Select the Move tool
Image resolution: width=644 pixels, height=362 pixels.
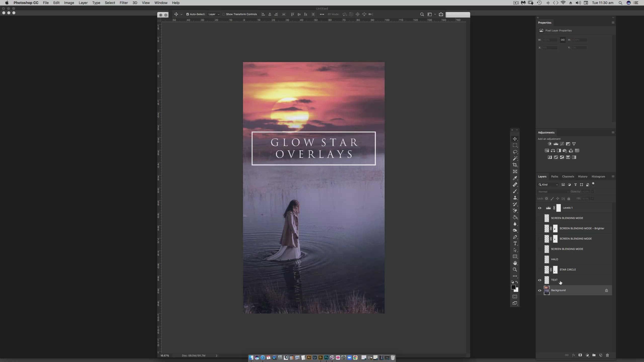pos(515,139)
